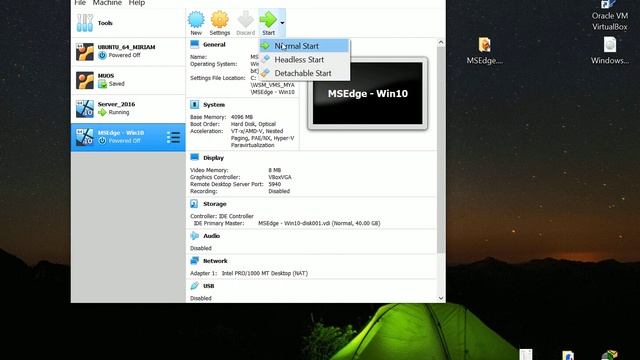Select the Server_2016 running machine
Screen dimensions: 640x360
(128, 109)
